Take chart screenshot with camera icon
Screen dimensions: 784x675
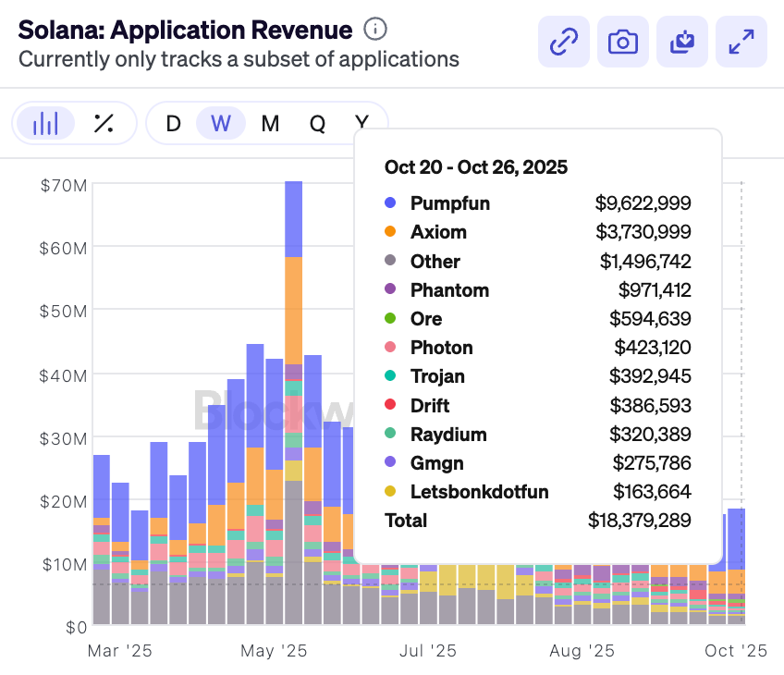click(623, 42)
